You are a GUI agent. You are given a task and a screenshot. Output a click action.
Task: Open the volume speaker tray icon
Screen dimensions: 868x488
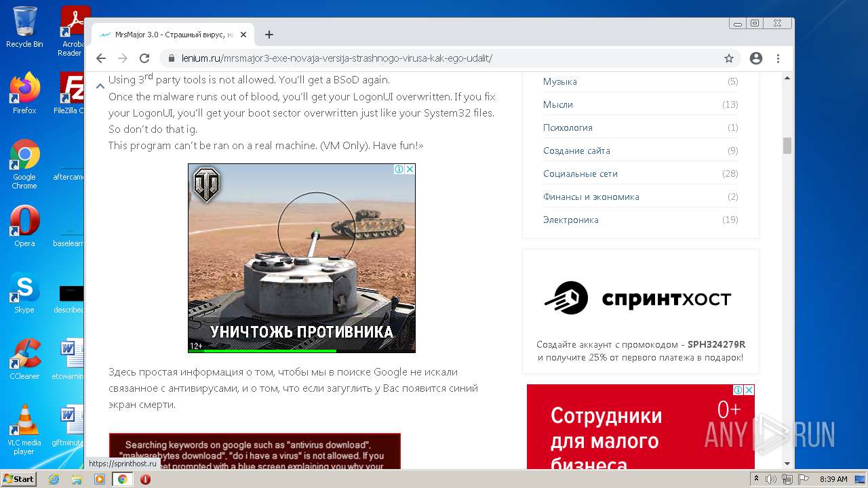point(771,479)
